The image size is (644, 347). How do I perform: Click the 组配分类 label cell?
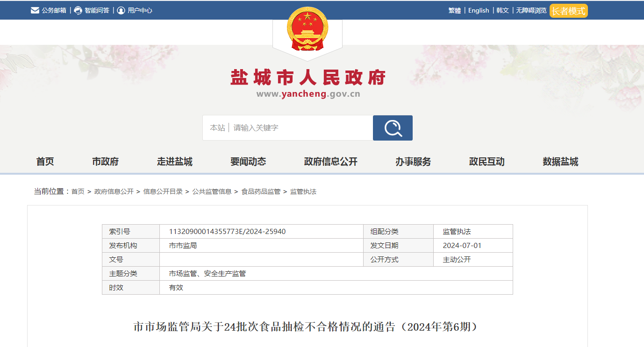click(398, 232)
